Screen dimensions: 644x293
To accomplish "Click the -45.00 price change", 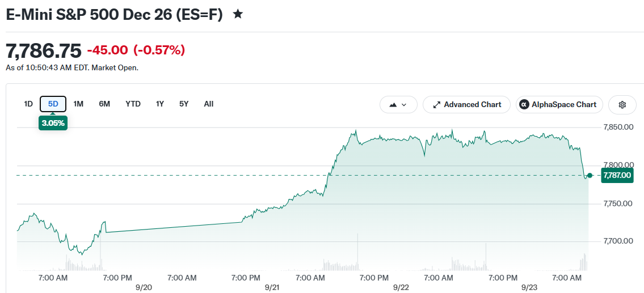I will [x=108, y=50].
